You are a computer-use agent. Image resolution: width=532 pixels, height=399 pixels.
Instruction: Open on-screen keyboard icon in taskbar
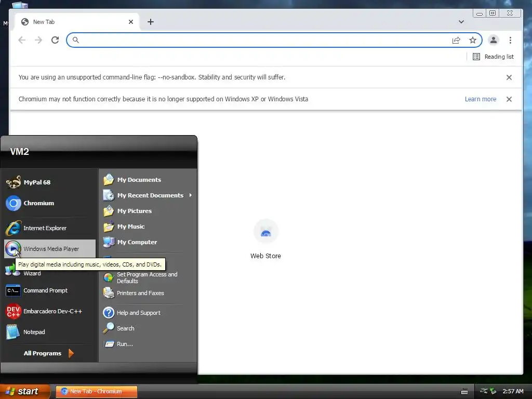[x=464, y=392]
